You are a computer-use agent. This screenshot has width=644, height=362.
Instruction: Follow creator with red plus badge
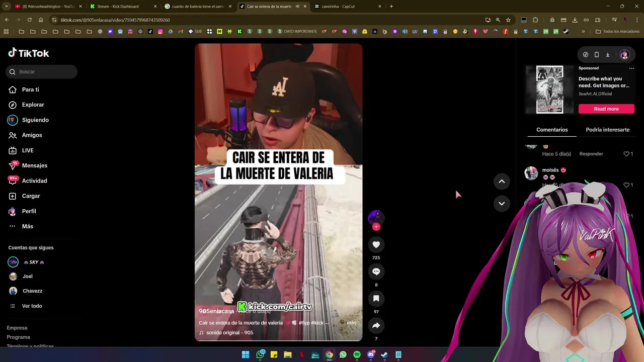coord(376,227)
